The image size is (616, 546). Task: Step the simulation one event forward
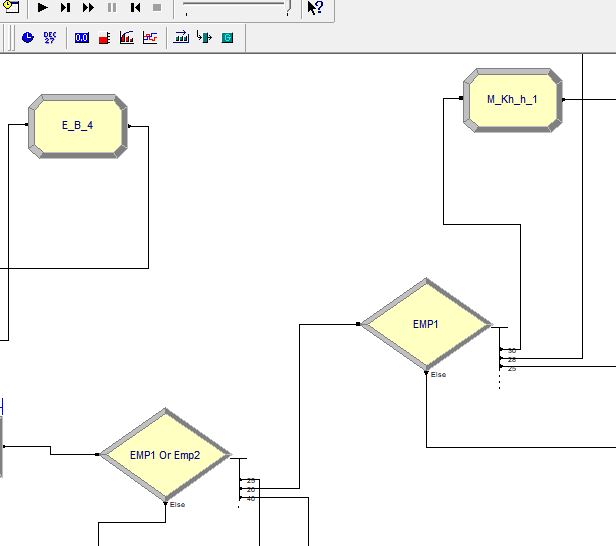(x=65, y=7)
